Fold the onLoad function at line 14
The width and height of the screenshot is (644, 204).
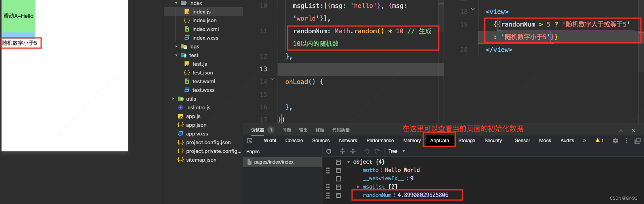pos(272,79)
